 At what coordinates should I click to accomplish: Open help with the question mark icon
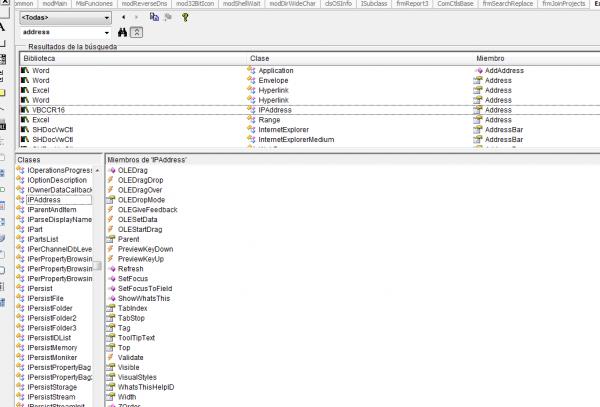[185, 17]
